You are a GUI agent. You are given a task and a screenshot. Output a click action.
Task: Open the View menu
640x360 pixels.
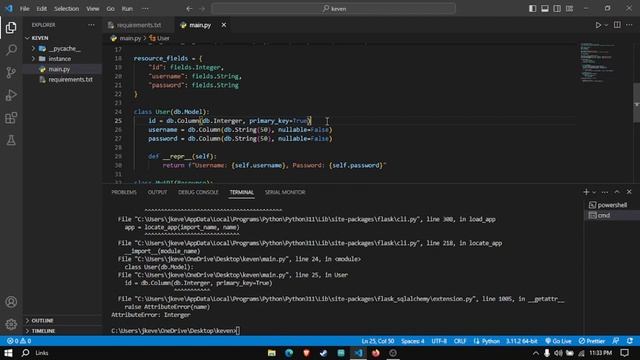coord(93,9)
